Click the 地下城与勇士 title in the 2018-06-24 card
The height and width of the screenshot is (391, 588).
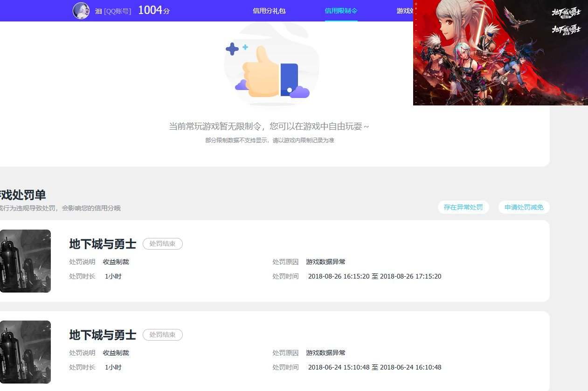[x=103, y=335]
